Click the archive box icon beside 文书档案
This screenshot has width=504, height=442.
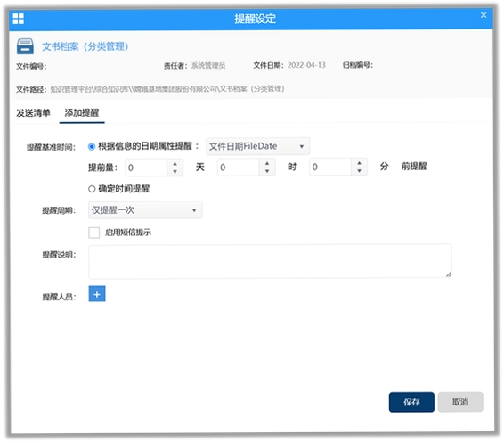click(x=25, y=46)
